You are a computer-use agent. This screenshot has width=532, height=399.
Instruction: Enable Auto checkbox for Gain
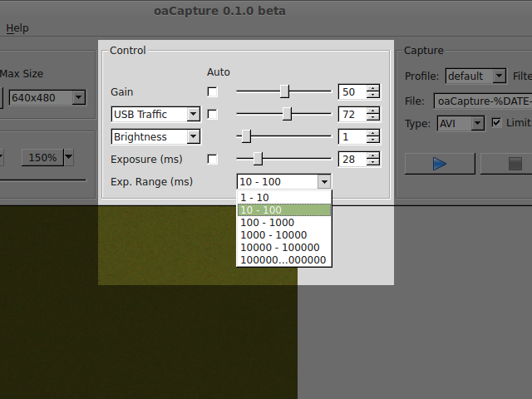click(213, 92)
